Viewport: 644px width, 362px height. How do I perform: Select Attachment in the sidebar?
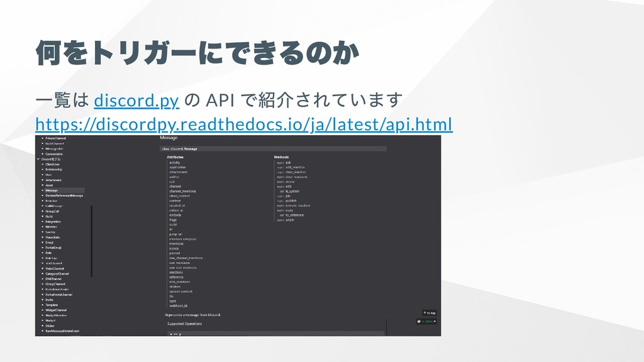[53, 180]
